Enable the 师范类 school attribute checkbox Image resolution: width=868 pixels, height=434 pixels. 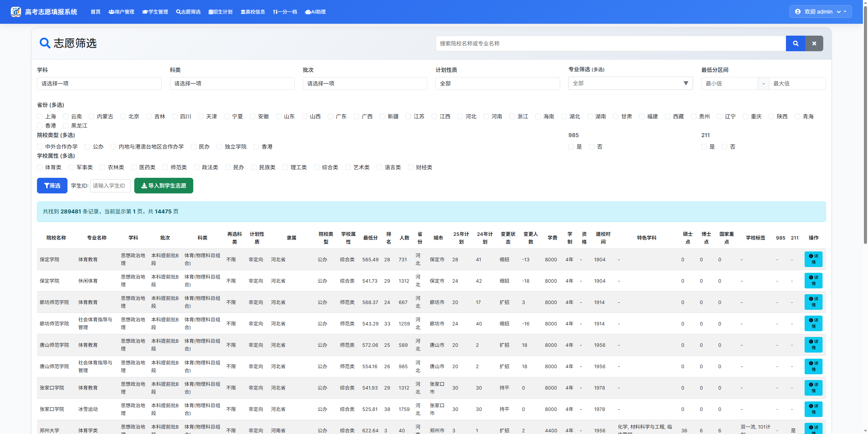pos(165,167)
